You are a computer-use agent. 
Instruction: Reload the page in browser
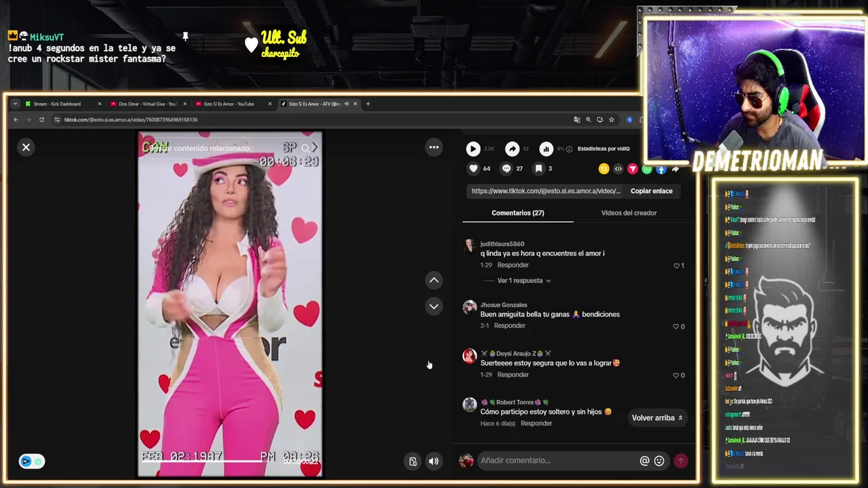(x=41, y=120)
